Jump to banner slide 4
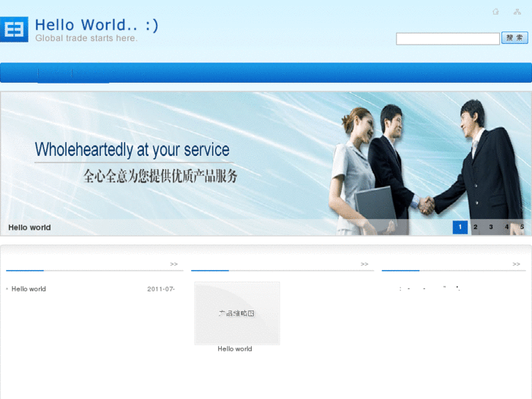The height and width of the screenshot is (399, 532). (x=506, y=227)
